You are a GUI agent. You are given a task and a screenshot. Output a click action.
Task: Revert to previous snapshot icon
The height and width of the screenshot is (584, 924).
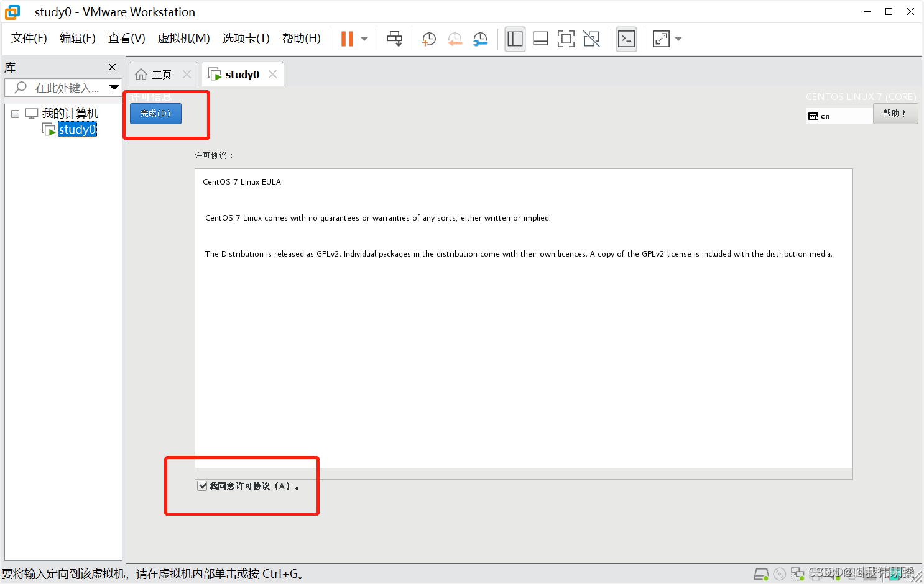tap(455, 39)
